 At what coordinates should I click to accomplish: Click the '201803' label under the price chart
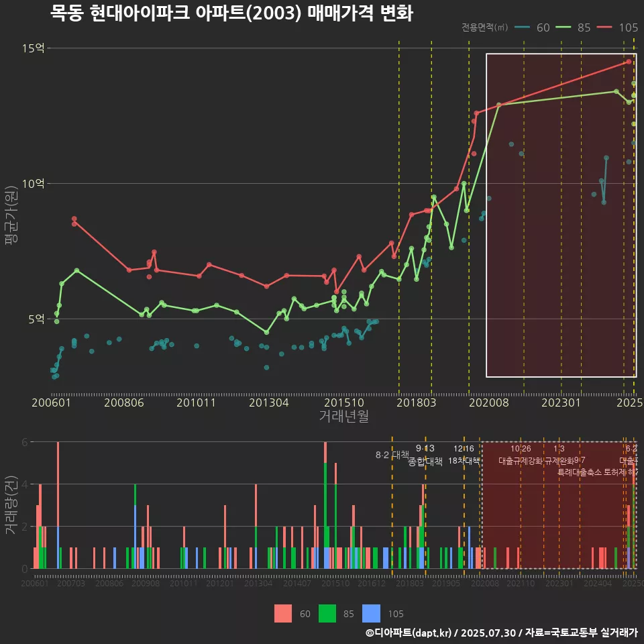coord(417,402)
